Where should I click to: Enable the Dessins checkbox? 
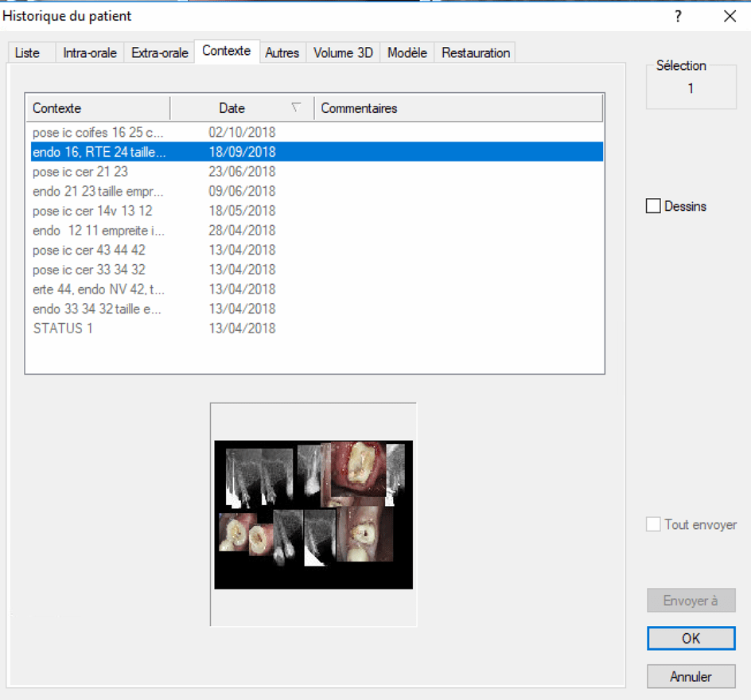[653, 206]
